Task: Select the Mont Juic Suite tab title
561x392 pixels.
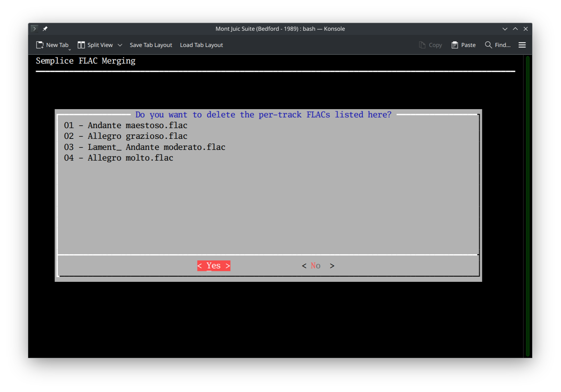Action: (x=280, y=29)
